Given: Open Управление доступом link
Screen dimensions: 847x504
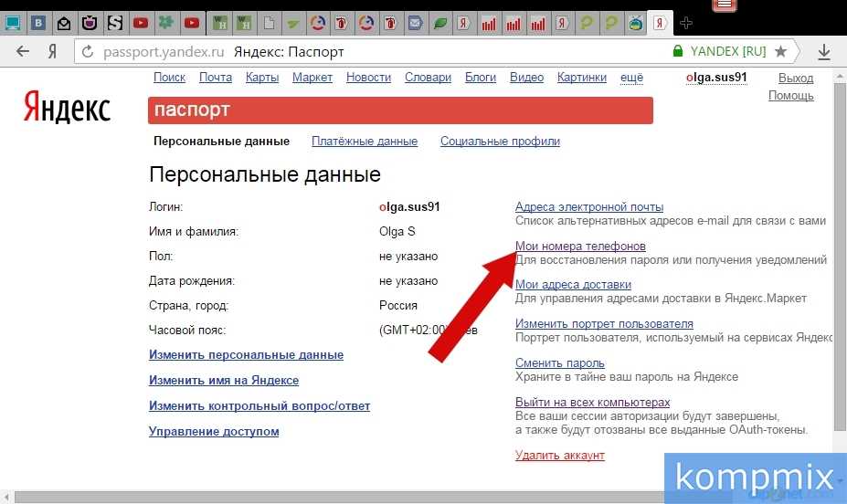Looking at the screenshot, I should click(214, 432).
